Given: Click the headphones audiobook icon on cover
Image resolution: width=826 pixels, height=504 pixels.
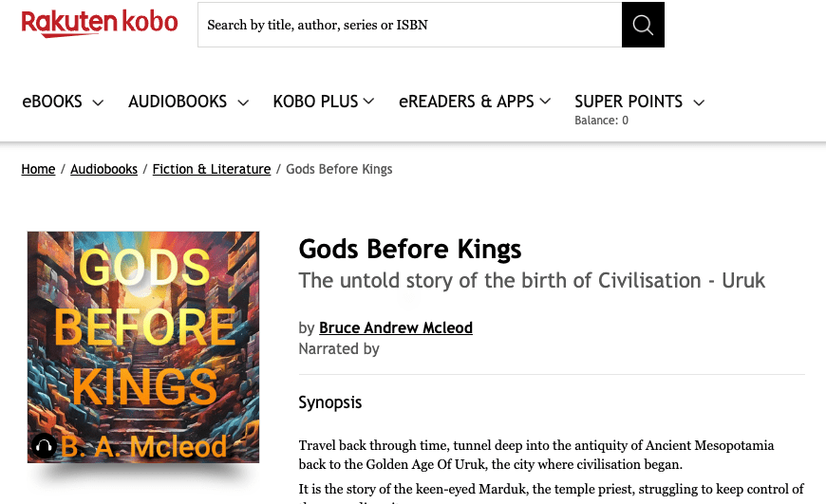Looking at the screenshot, I should tap(44, 445).
